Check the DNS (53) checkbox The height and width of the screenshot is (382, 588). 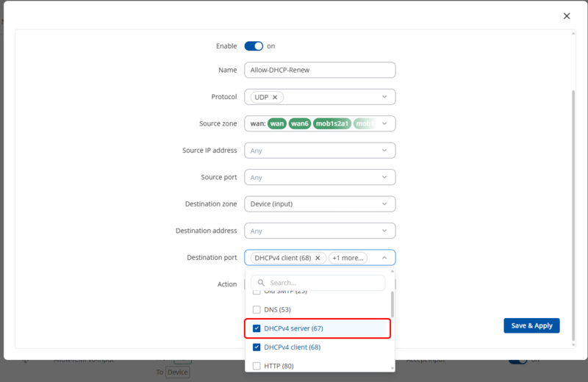click(x=257, y=310)
